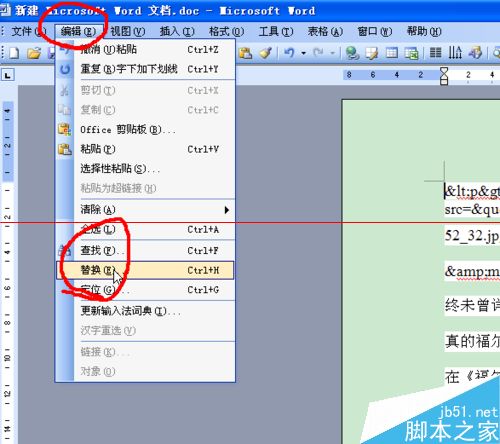Open the 格式 menu

(x=226, y=32)
